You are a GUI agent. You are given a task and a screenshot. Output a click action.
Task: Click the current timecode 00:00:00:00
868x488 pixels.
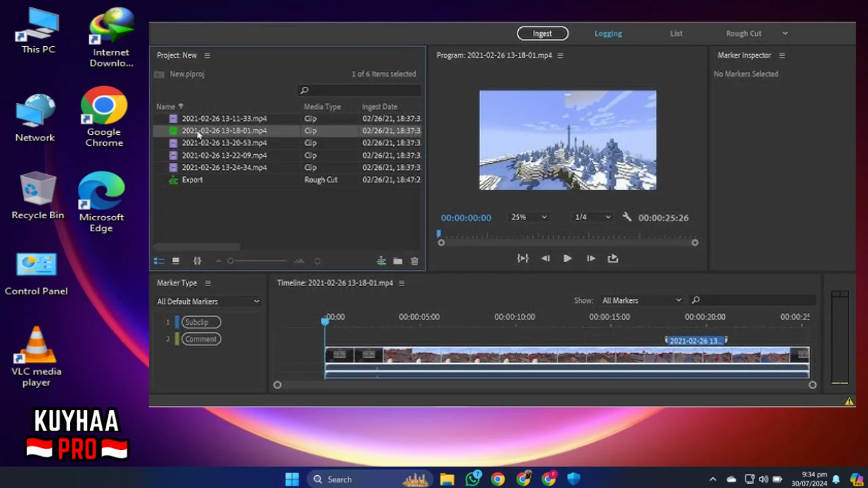466,218
